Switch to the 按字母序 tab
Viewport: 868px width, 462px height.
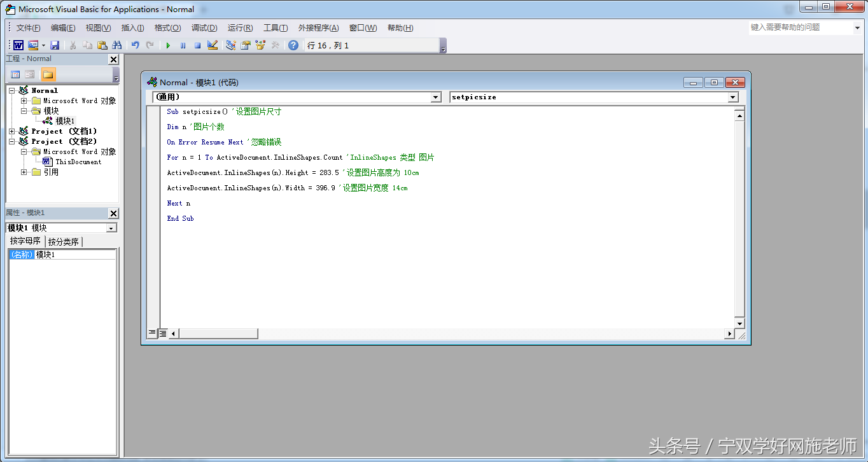(25, 241)
